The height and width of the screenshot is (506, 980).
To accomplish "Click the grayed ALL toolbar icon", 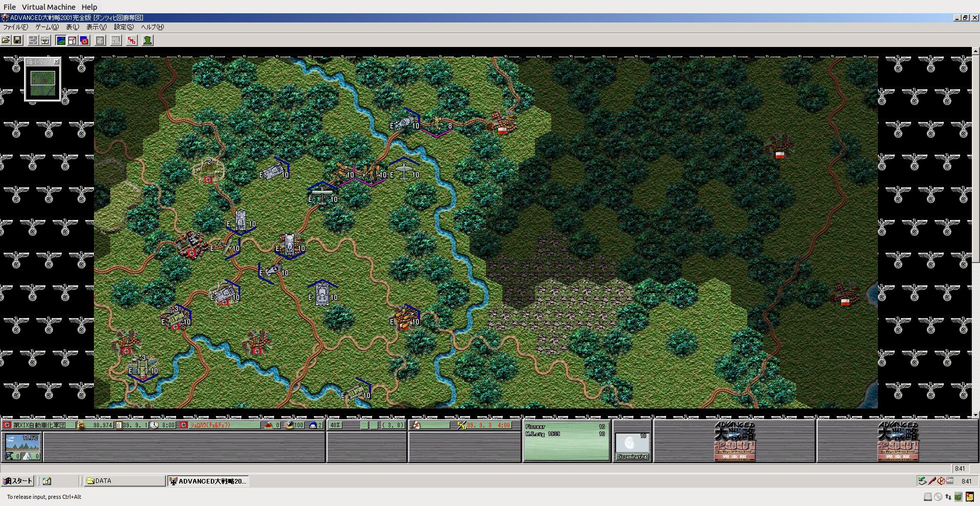I will [116, 40].
